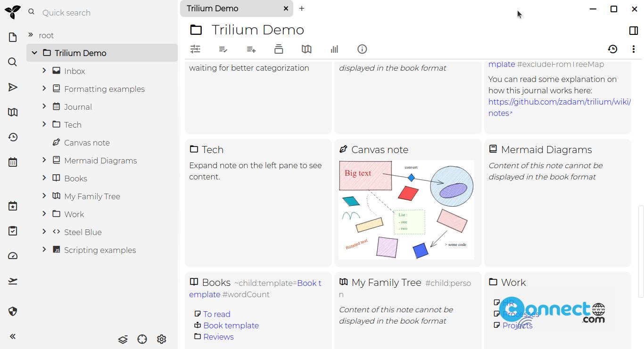Open the Reviews link
Viewport: 644px width, 349px height.
click(x=218, y=337)
